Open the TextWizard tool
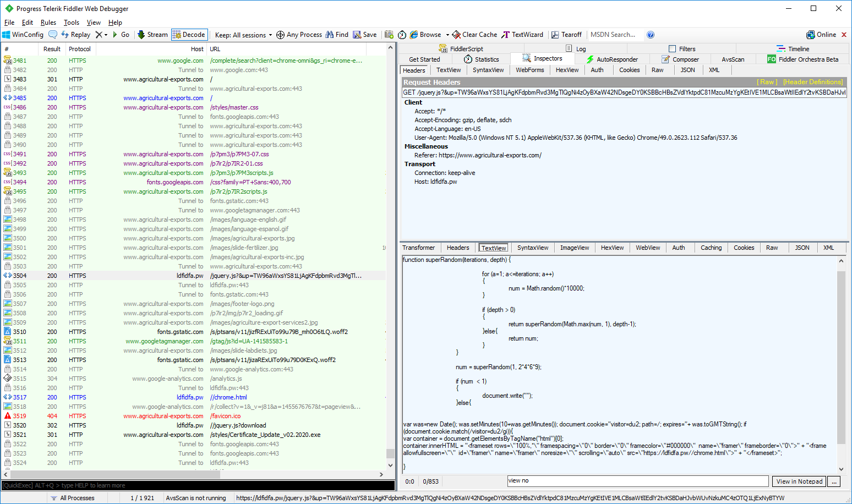The image size is (852, 504). point(522,35)
